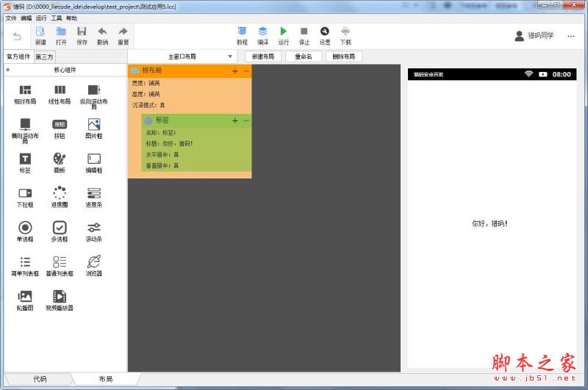Switch to the 代码 bottom tab
588x390 pixels.
pos(40,379)
